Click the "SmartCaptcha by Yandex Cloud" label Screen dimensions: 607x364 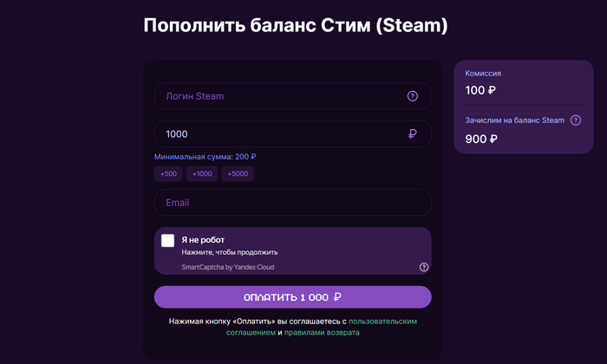coord(227,267)
